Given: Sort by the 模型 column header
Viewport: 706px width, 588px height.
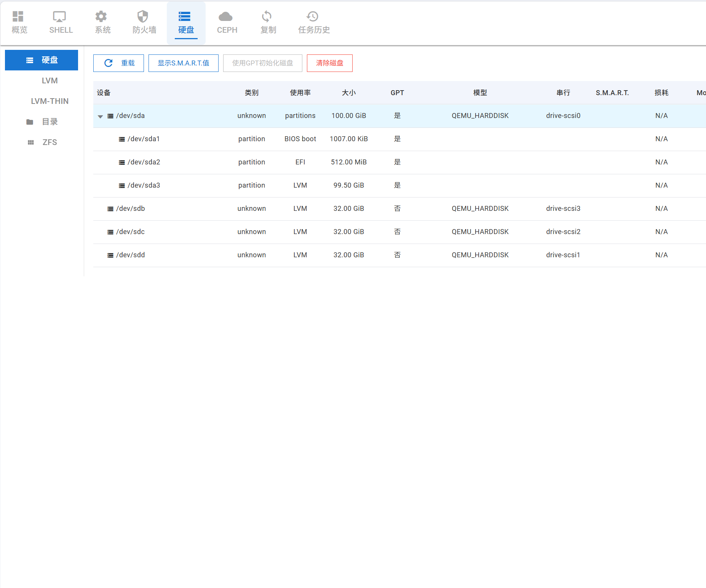Looking at the screenshot, I should pos(480,93).
